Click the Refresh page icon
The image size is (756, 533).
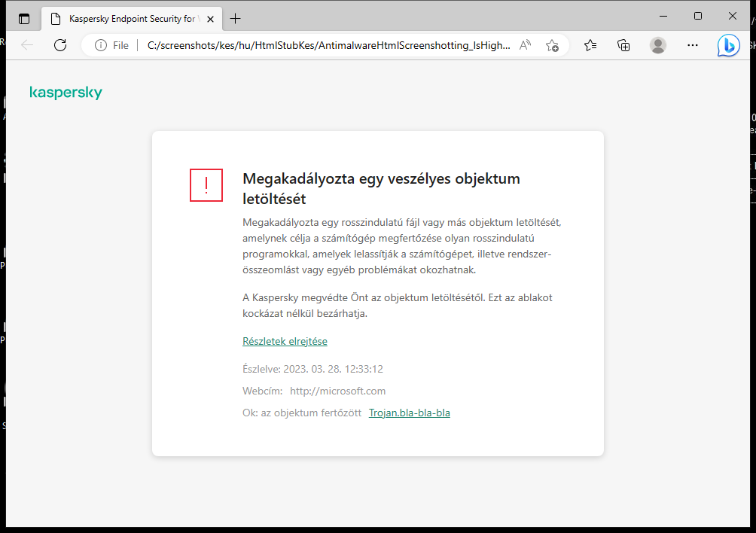tap(60, 44)
